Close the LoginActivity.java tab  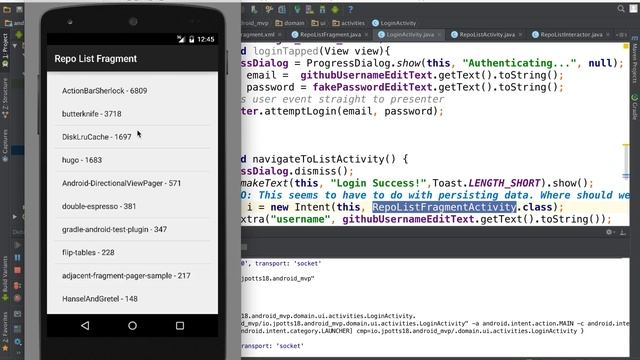click(x=439, y=35)
